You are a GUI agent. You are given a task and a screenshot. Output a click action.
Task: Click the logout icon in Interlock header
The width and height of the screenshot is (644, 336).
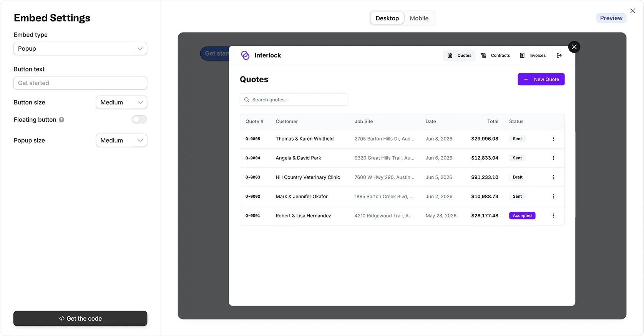coord(559,55)
